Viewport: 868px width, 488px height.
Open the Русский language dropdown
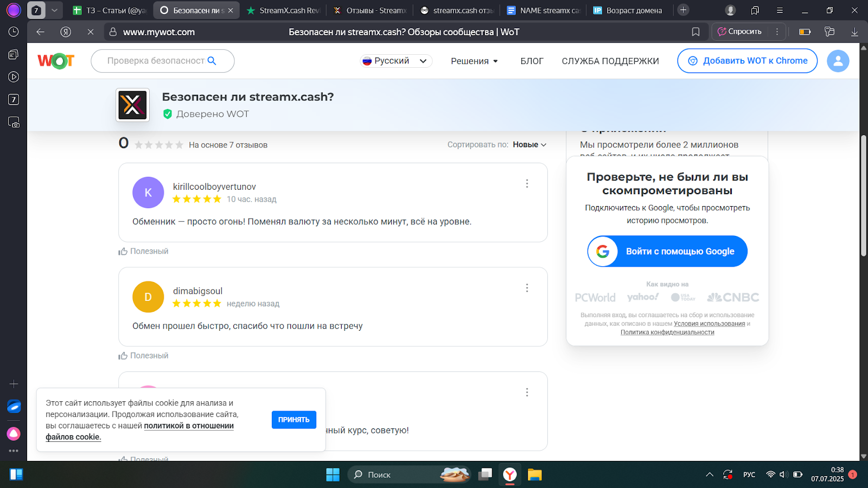(x=396, y=61)
